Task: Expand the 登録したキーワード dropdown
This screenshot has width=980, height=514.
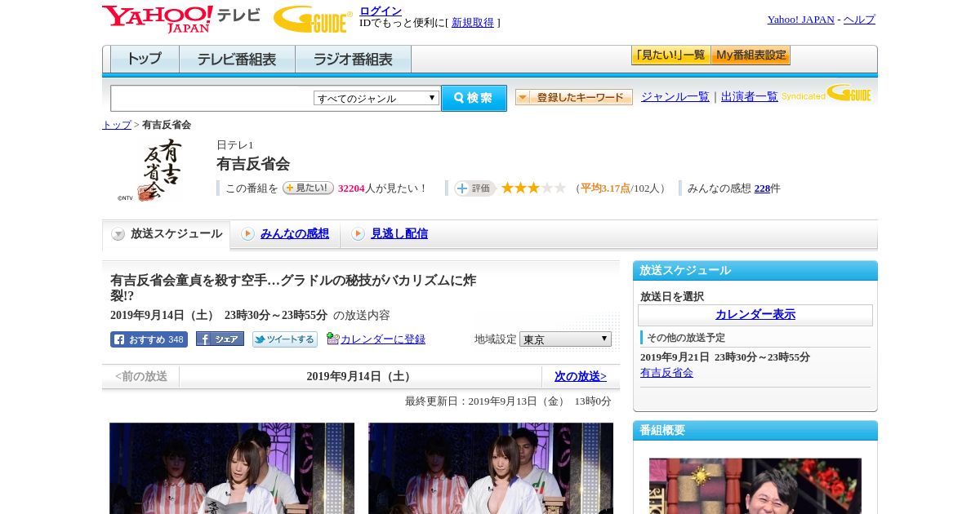Action: click(574, 97)
